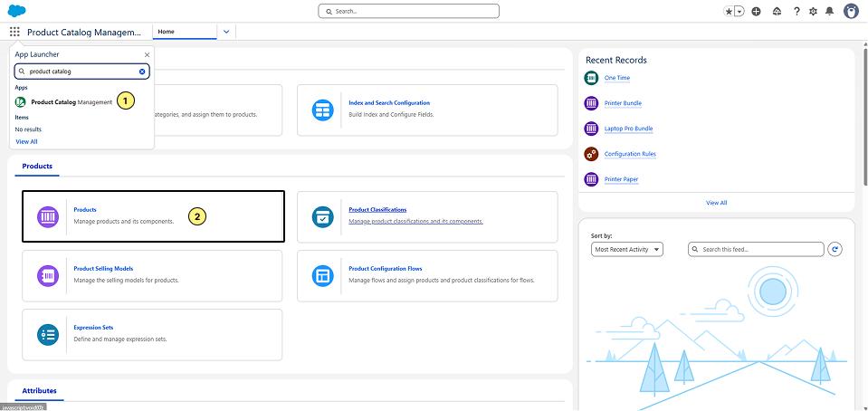Screen dimensions: 868x411
Task: Click the user avatar profile icon
Action: click(851, 11)
